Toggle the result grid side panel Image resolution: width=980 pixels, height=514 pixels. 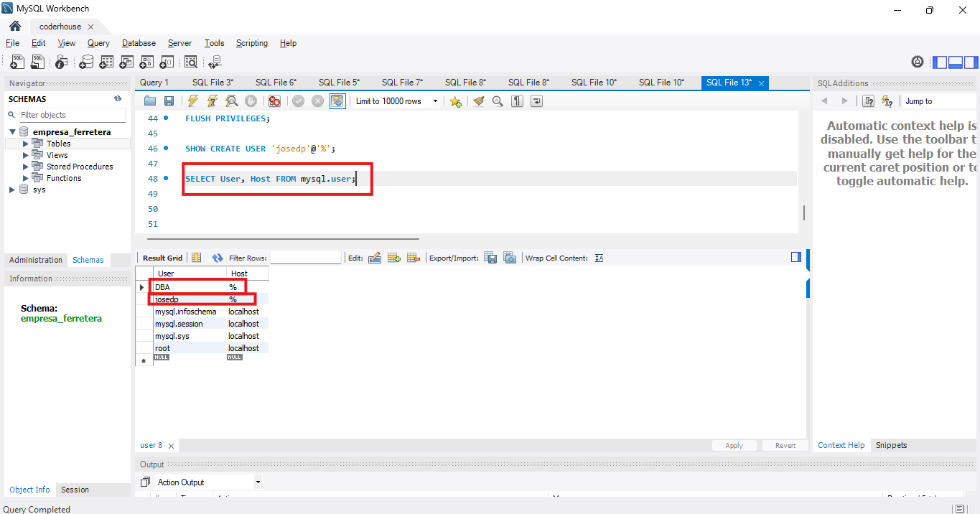pyautogui.click(x=796, y=257)
